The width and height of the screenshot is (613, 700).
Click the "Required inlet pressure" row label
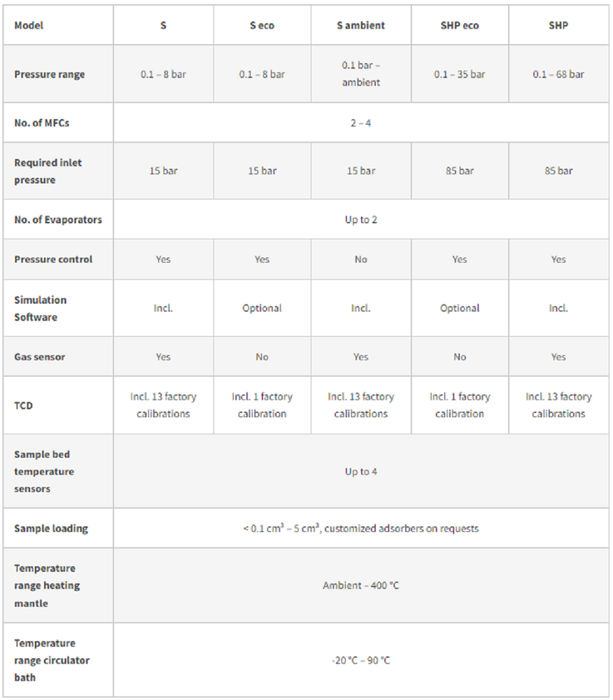coord(48,171)
